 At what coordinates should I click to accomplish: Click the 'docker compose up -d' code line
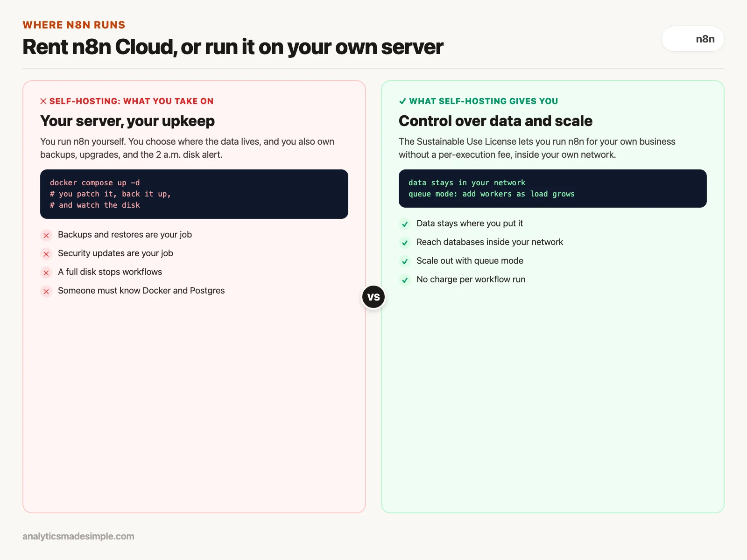(95, 182)
